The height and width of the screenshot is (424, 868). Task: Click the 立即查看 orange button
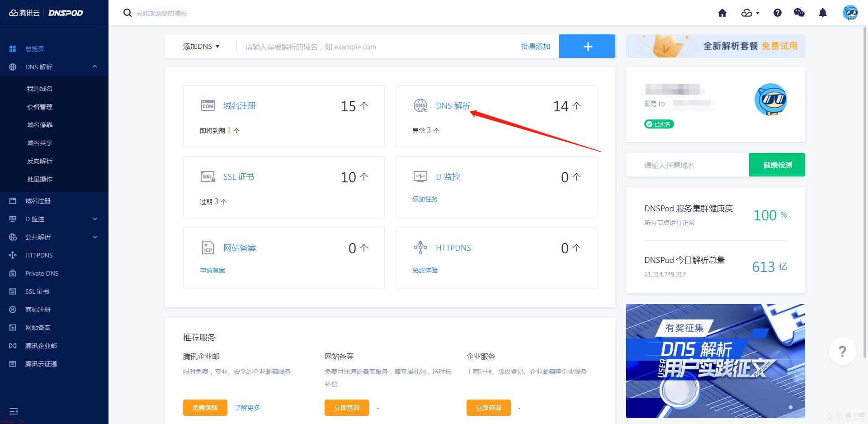click(347, 408)
